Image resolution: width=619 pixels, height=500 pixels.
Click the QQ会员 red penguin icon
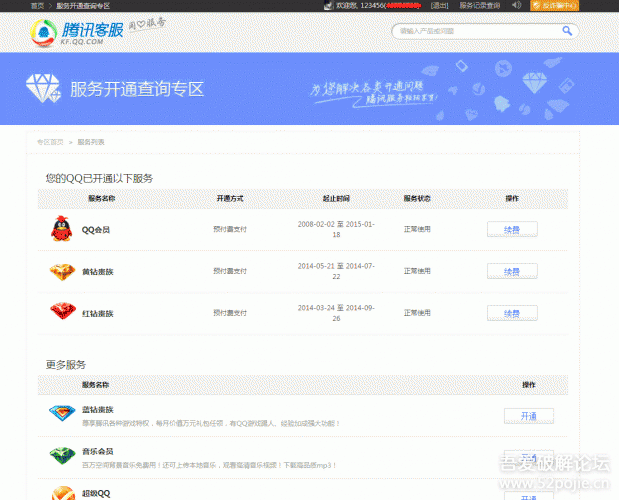click(x=62, y=228)
